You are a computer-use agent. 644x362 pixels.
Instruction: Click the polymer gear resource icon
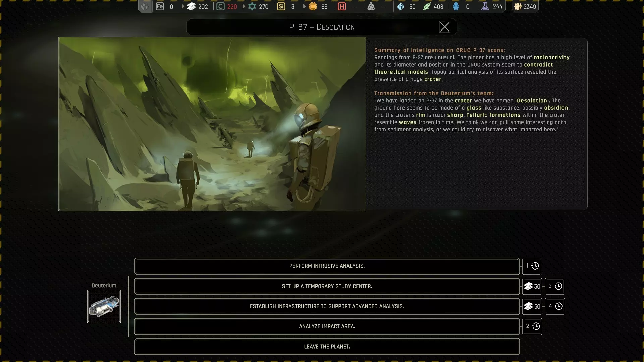coord(252,6)
